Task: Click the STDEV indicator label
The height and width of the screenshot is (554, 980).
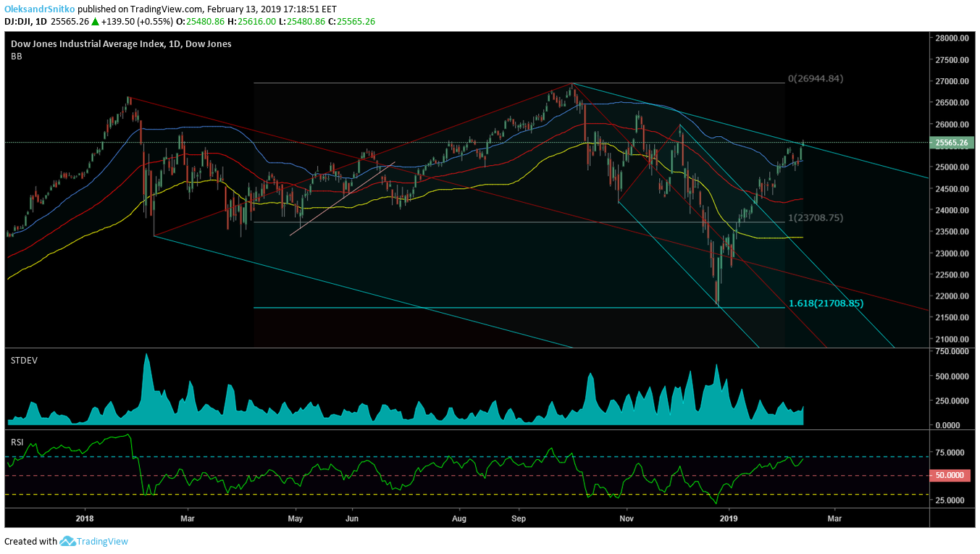Action: coord(23,360)
